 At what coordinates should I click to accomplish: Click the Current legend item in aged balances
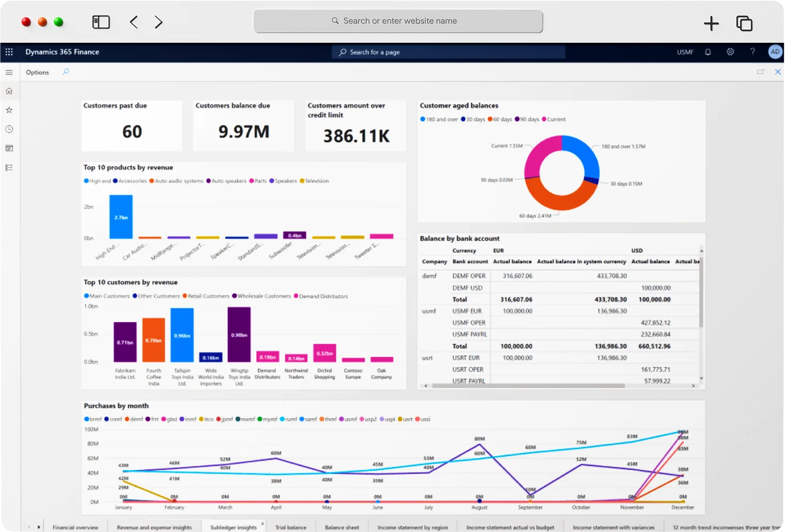(x=554, y=119)
